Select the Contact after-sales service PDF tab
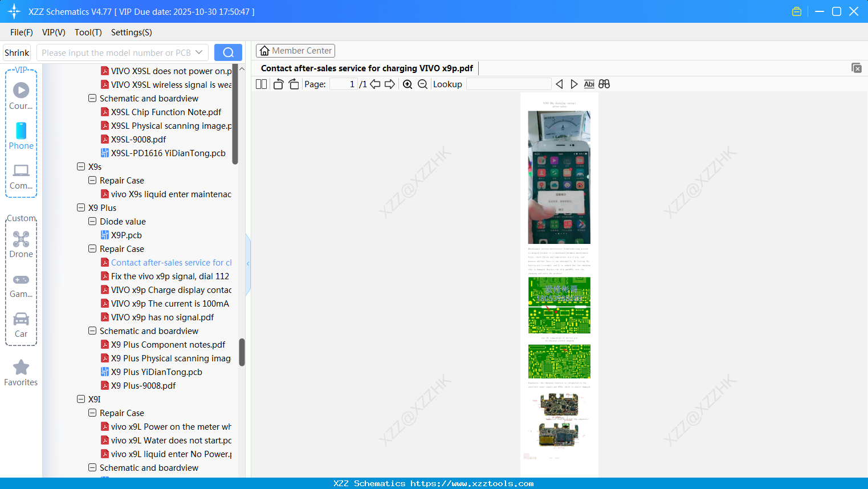 pyautogui.click(x=367, y=68)
